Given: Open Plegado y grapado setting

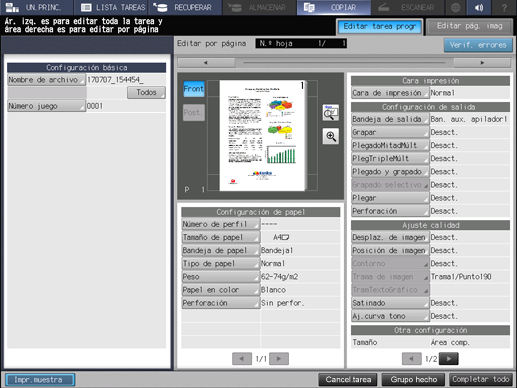Looking at the screenshot, I should click(x=390, y=172).
